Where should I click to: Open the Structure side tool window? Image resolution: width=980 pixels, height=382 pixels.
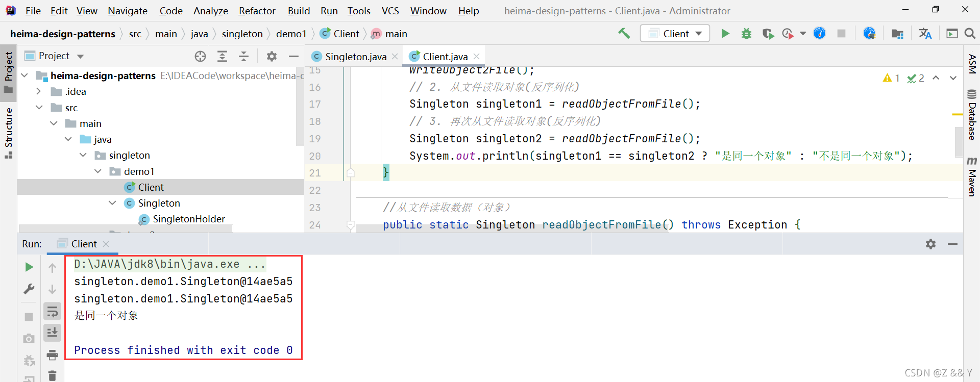point(9,133)
